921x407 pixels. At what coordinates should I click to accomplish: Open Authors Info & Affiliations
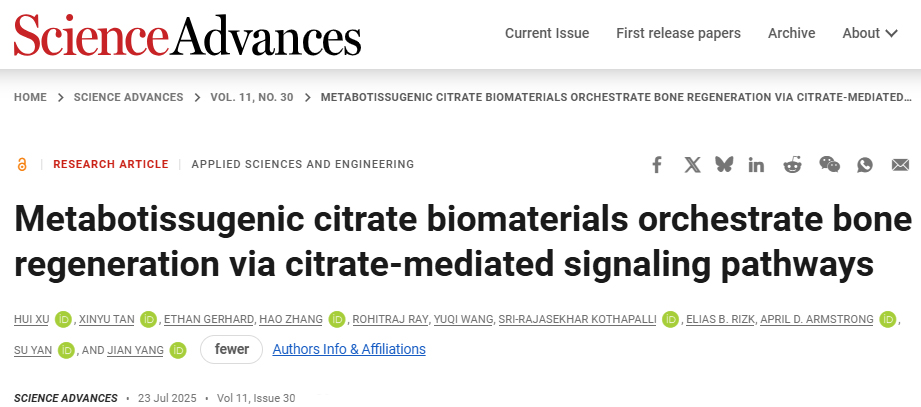tap(349, 350)
